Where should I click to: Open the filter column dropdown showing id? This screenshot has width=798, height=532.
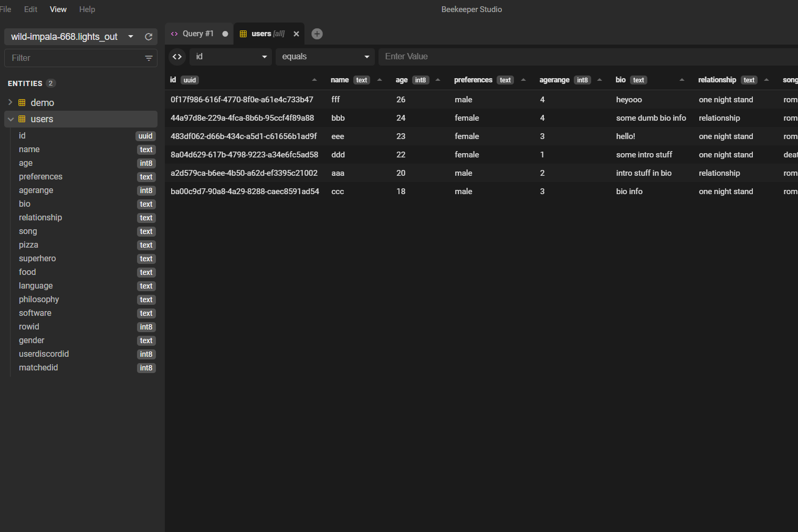[x=231, y=57]
